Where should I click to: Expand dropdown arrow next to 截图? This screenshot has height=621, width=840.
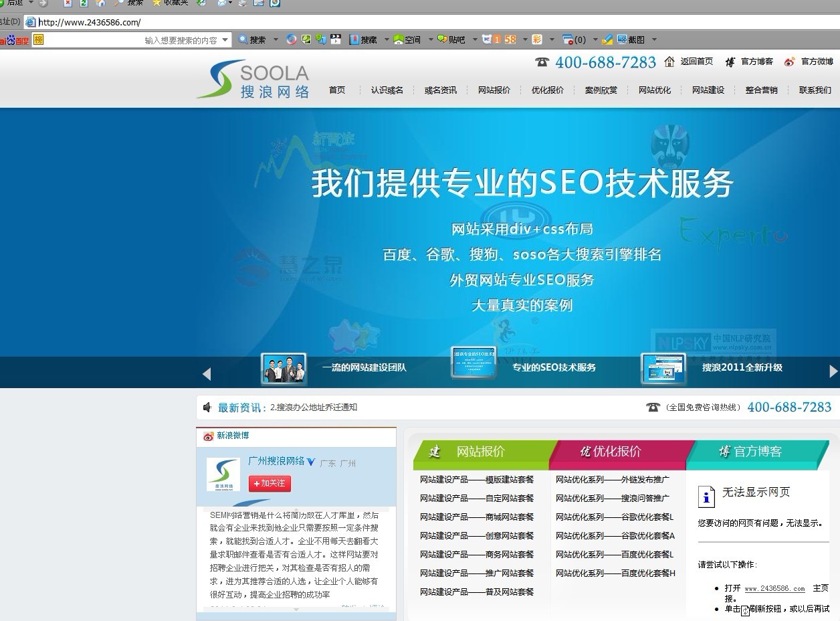pyautogui.click(x=654, y=39)
